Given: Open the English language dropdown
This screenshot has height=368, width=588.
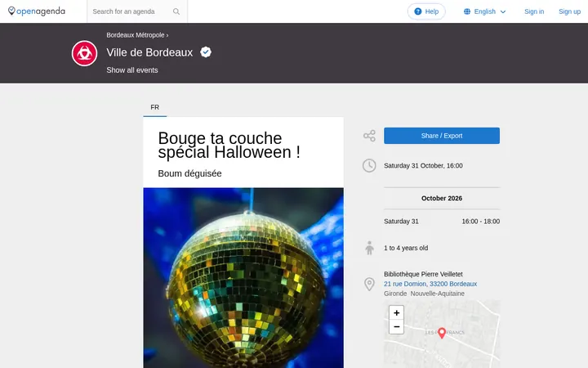Looking at the screenshot, I should tap(484, 11).
